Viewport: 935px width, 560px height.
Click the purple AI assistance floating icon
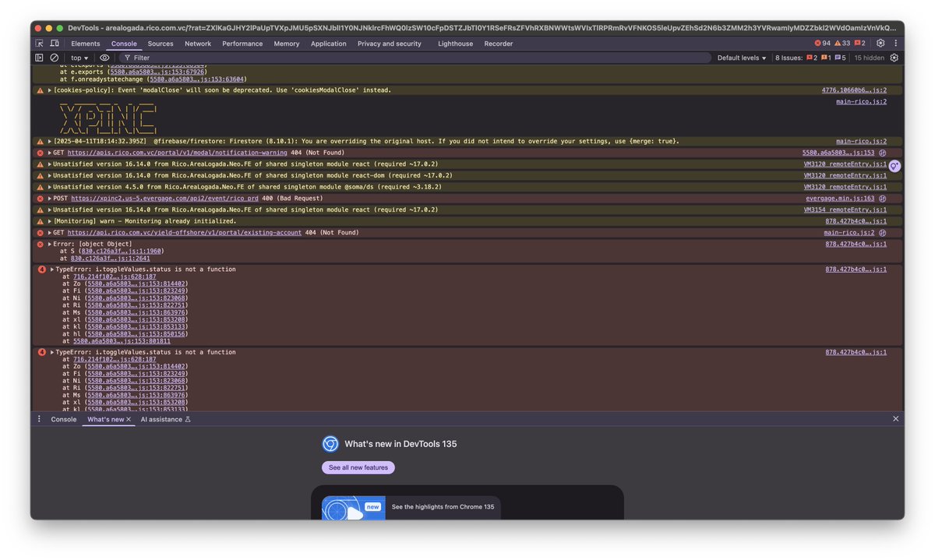(x=894, y=166)
